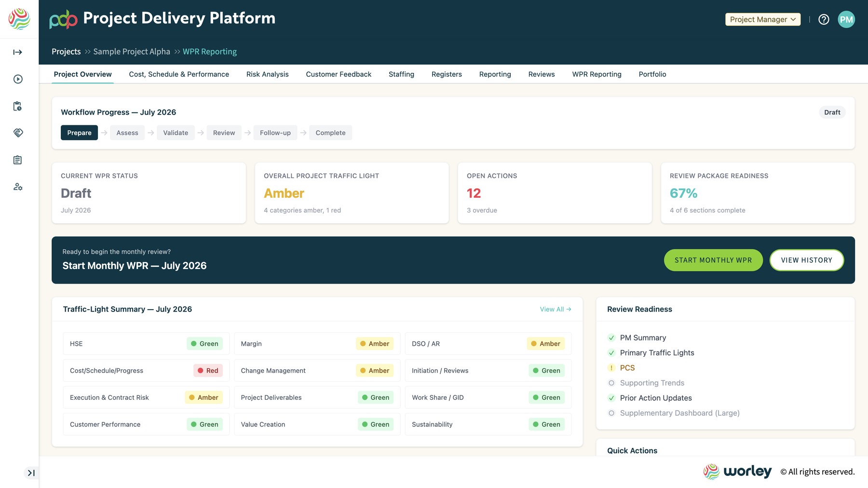Open the Risk Analysis tab
868x488 pixels.
268,74
